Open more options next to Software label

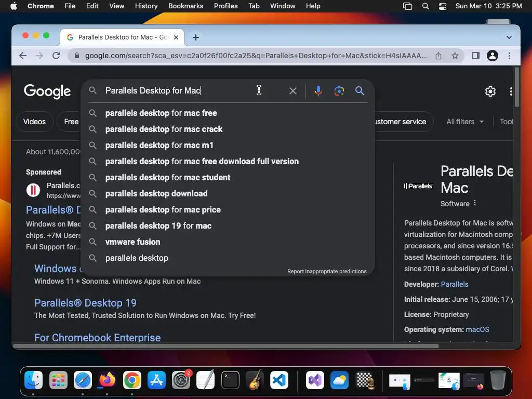[475, 203]
